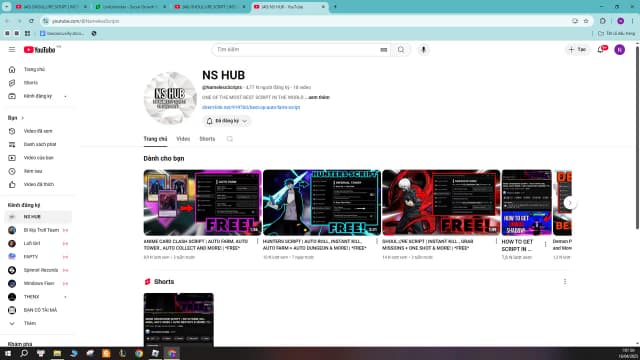This screenshot has width=640, height=360.
Task: Open the account avatar menu
Action: [x=620, y=50]
